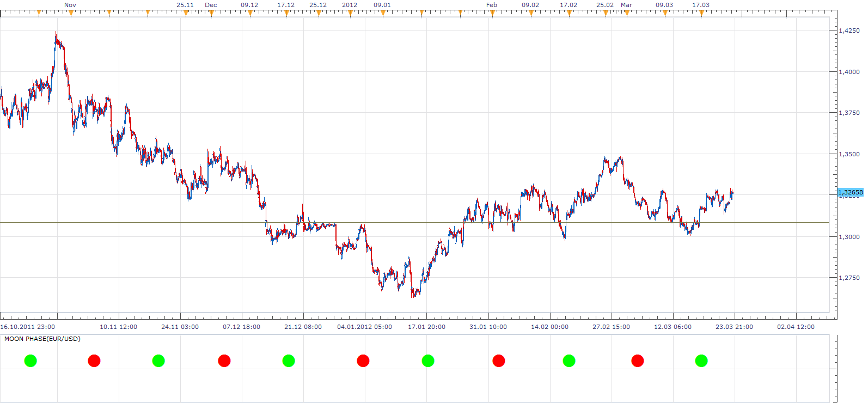Click the 14.02 00:00 time axis label
This screenshot has height=403, width=868.
click(x=550, y=327)
